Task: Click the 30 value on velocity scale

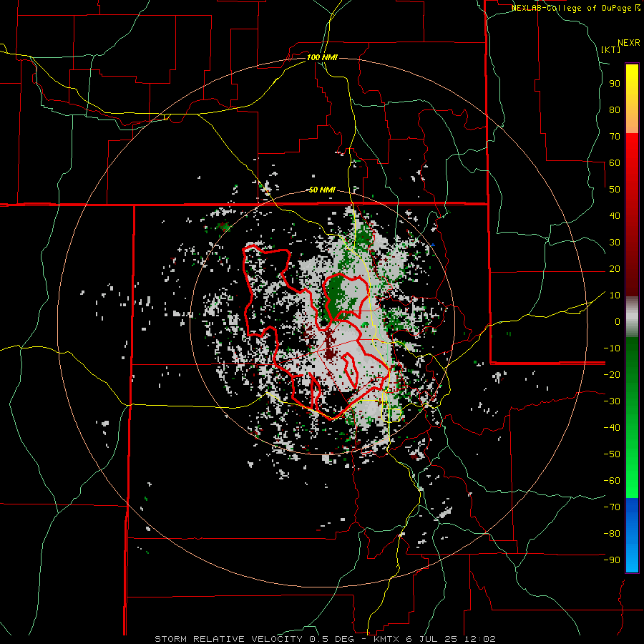Action: [615, 243]
